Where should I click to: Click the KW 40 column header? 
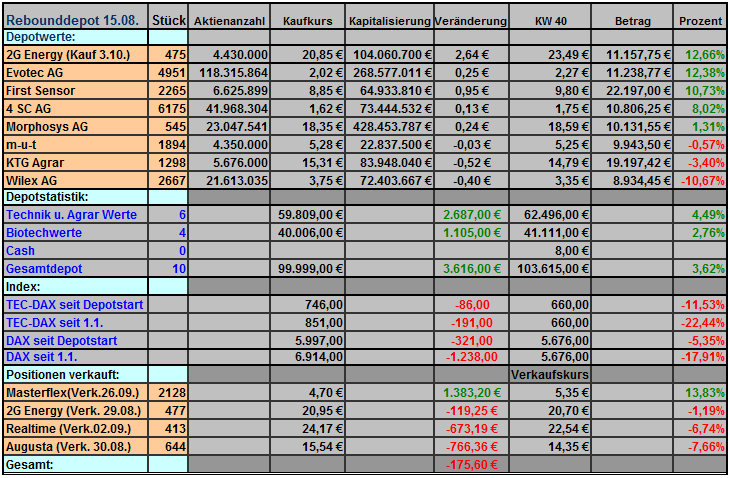pyautogui.click(x=550, y=17)
